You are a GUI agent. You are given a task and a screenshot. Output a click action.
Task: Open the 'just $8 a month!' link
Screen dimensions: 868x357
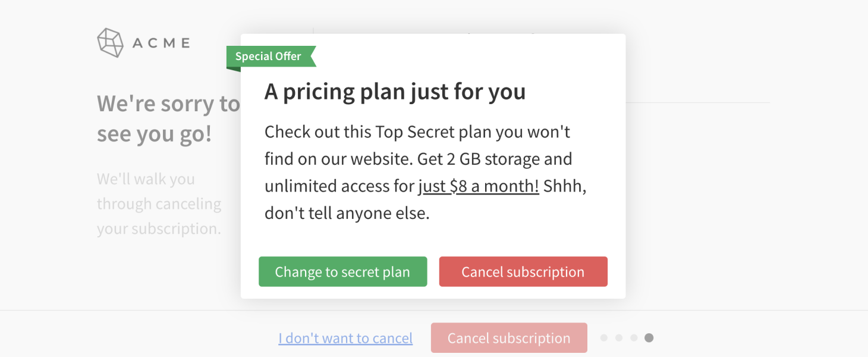coord(479,186)
